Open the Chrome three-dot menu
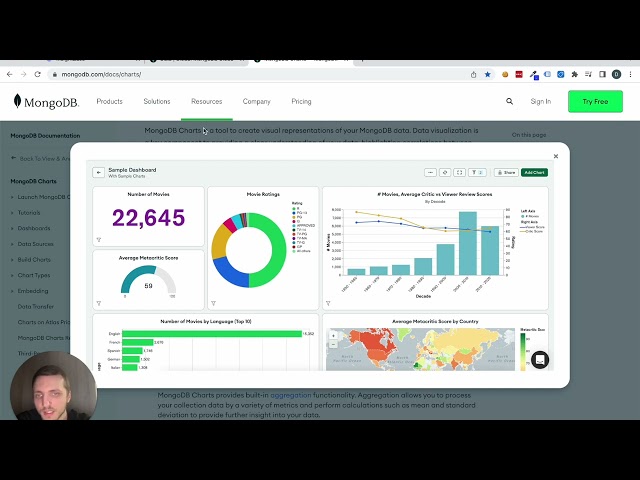The width and height of the screenshot is (640, 480). point(631,74)
